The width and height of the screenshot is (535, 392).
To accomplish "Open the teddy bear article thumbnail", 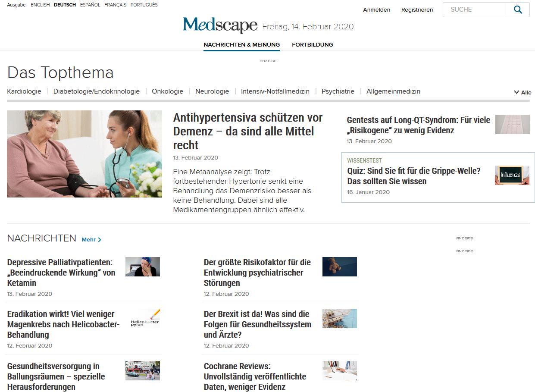I will pyautogui.click(x=340, y=267).
